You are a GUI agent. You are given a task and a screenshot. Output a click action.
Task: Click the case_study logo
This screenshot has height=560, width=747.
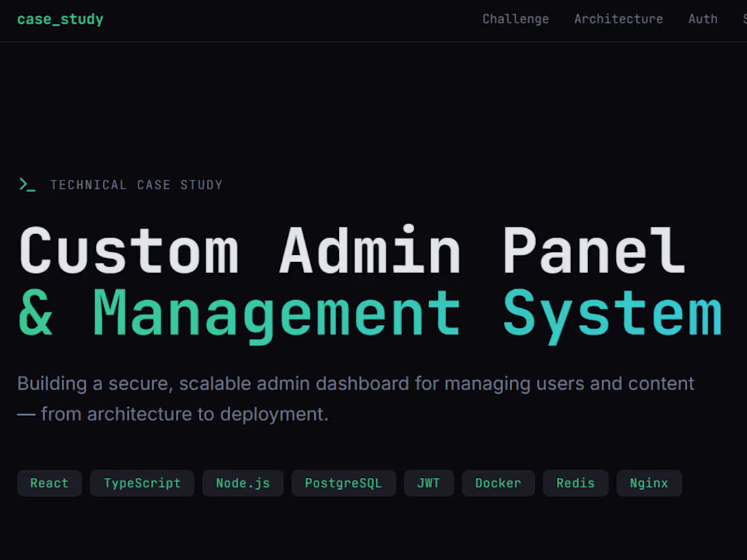(60, 19)
